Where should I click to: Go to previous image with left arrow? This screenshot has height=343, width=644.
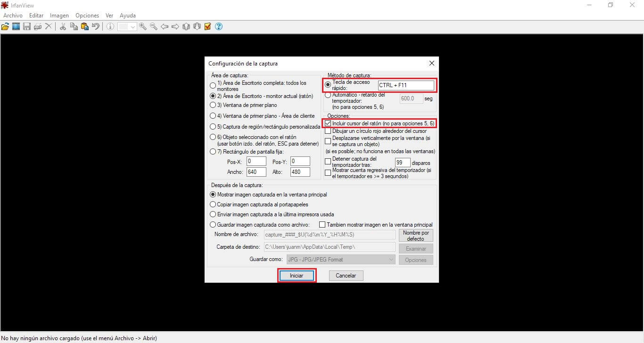[x=165, y=27]
